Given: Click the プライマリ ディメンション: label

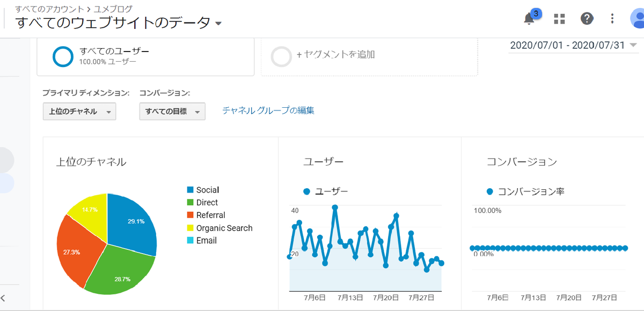Looking at the screenshot, I should (x=86, y=93).
